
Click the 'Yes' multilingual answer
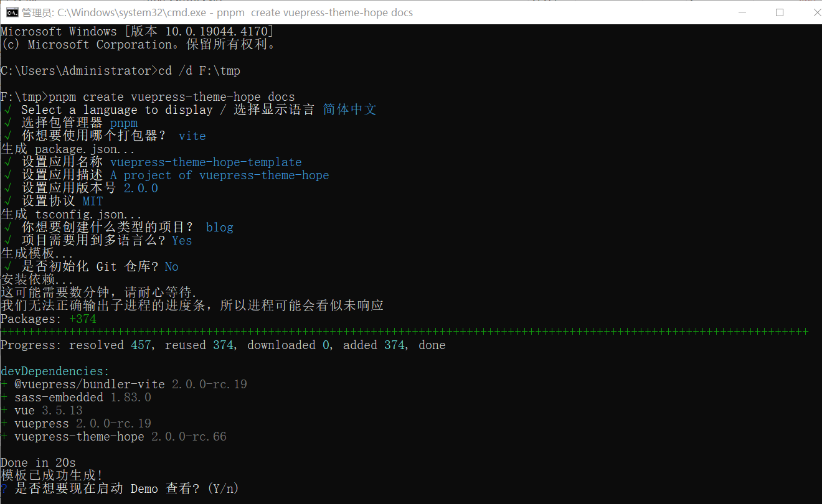tap(182, 240)
